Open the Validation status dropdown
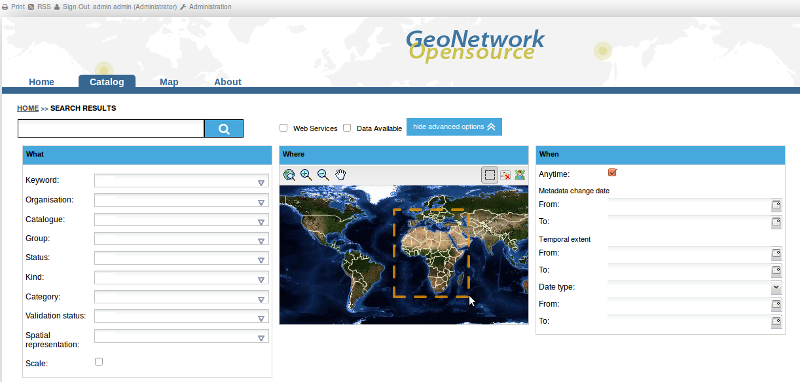The image size is (800, 382). [x=261, y=318]
